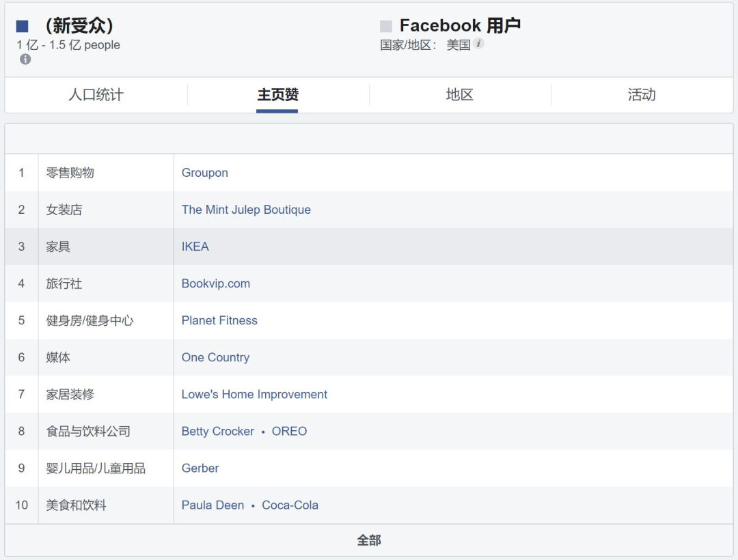Screen dimensions: 738x560
Task: Click 全部 to see all
Action: coord(369,540)
